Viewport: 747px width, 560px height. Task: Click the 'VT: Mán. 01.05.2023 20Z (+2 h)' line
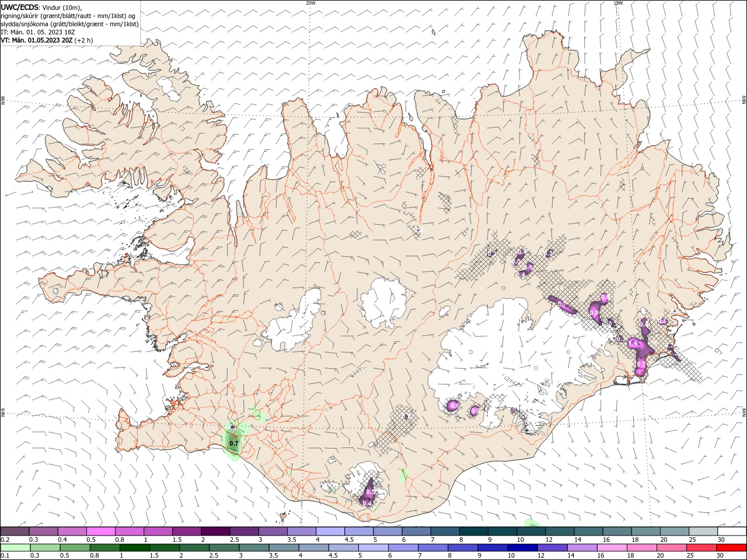[x=47, y=40]
